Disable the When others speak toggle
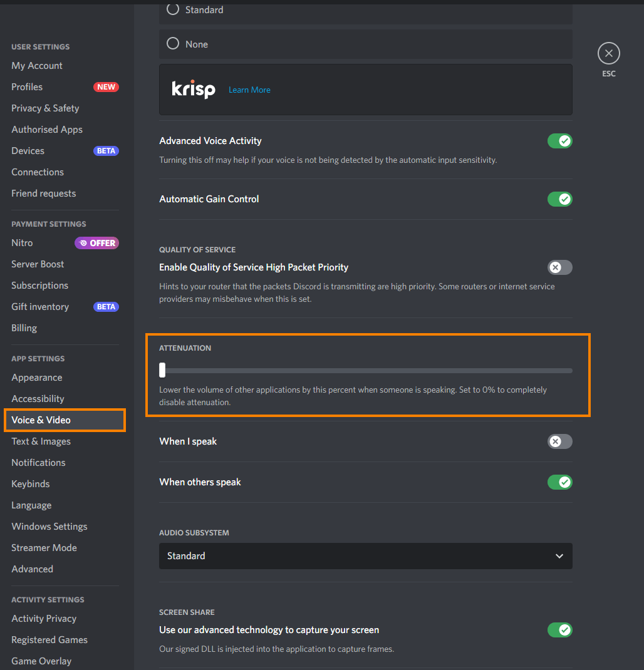644x670 pixels. 560,482
